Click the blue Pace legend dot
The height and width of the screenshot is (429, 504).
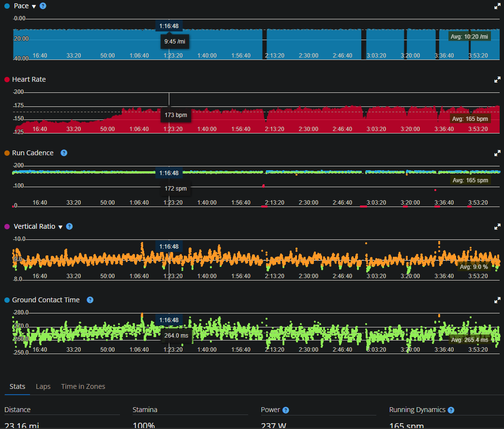[7, 6]
